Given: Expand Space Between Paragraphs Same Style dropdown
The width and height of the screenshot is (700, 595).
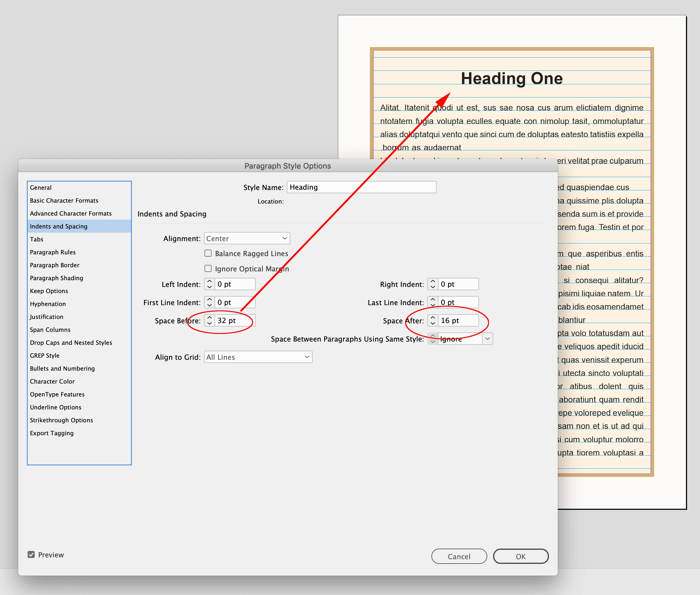Looking at the screenshot, I should pyautogui.click(x=487, y=339).
